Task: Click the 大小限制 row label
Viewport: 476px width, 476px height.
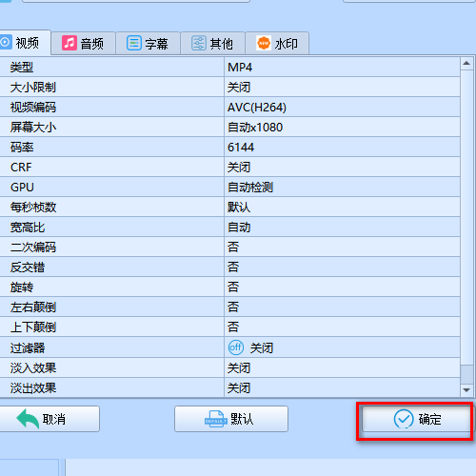Action: pyautogui.click(x=32, y=88)
